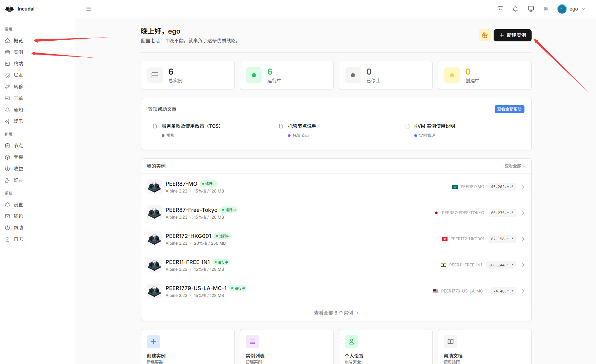Click the 创建实例 plus icon card

[154, 342]
